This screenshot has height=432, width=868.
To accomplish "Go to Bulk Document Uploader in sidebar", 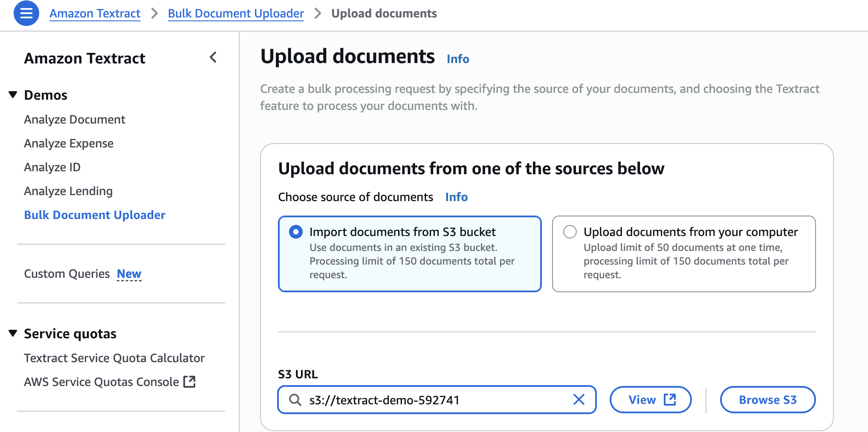I will 95,215.
